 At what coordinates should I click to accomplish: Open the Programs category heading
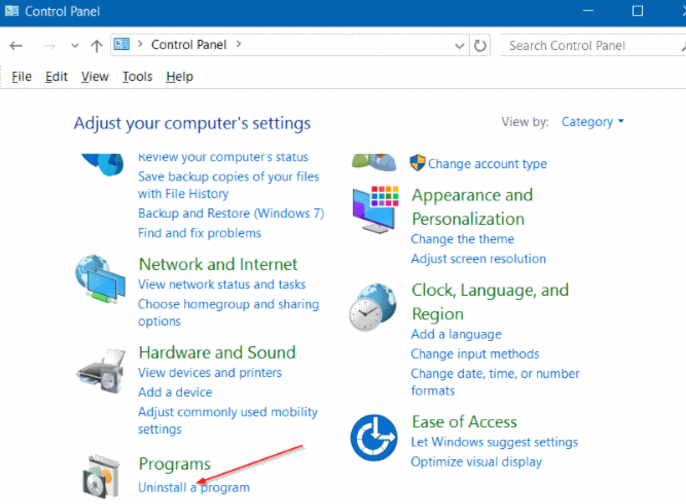coord(175,464)
